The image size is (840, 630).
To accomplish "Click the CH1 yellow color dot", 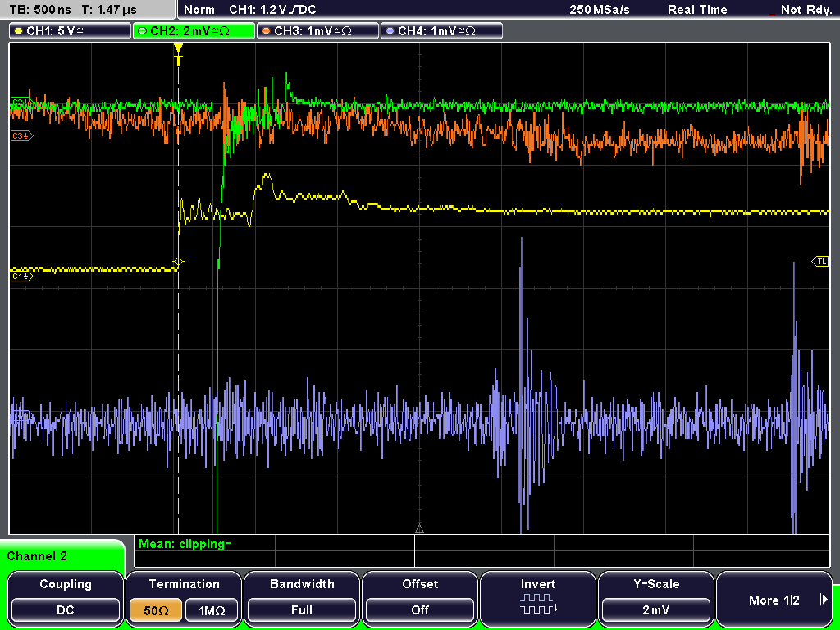I will tap(19, 31).
